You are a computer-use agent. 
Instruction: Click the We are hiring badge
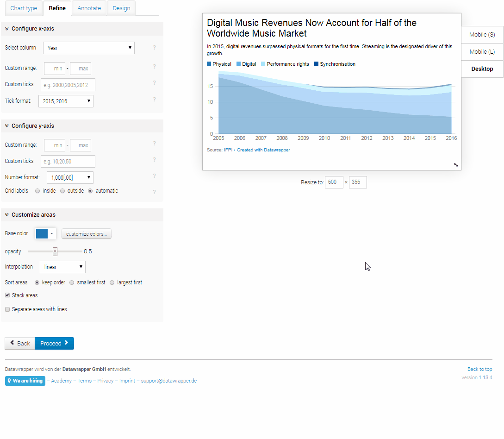[x=25, y=381]
